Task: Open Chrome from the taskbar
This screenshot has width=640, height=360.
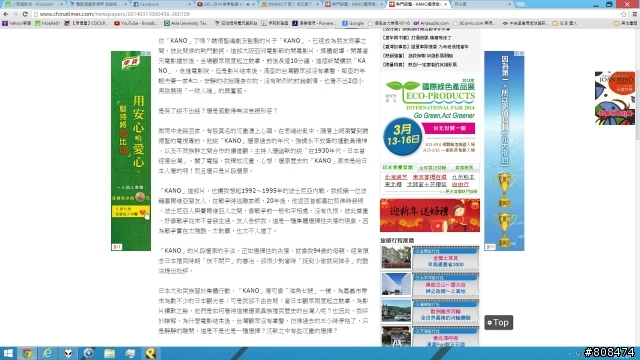Action: (27, 353)
